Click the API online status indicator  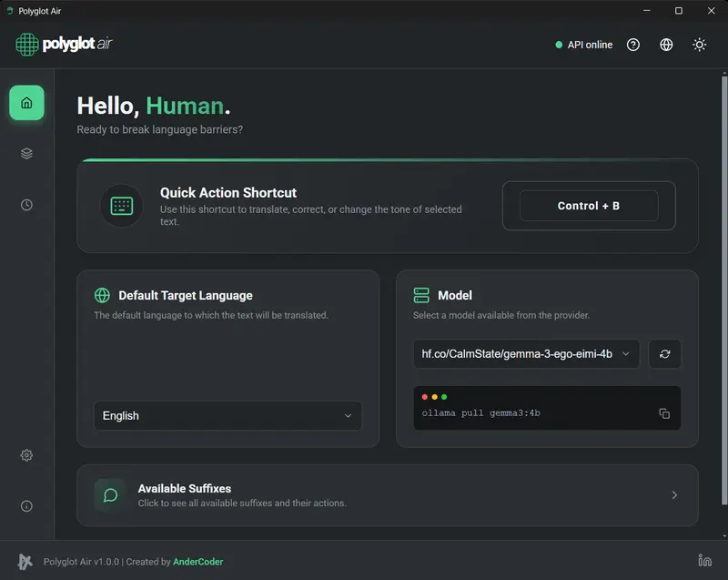point(583,45)
